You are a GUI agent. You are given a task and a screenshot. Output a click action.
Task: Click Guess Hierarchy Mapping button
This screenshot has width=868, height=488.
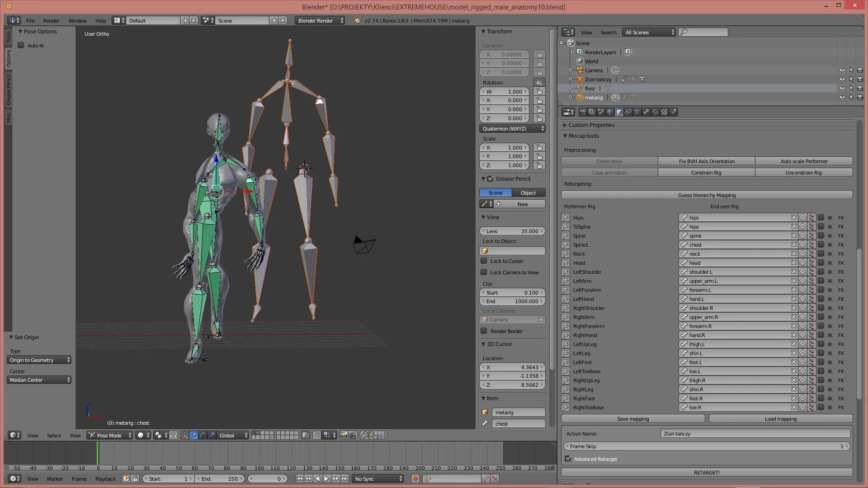[x=706, y=195]
